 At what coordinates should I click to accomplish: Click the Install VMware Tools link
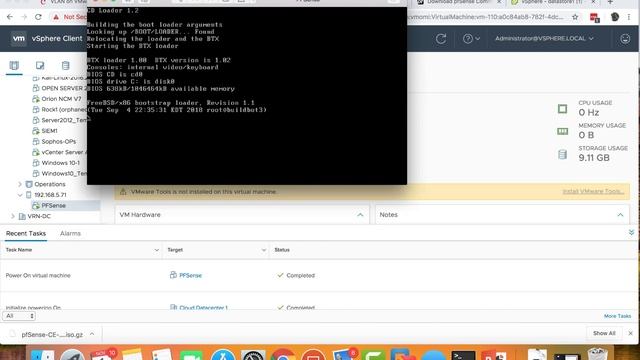click(593, 191)
